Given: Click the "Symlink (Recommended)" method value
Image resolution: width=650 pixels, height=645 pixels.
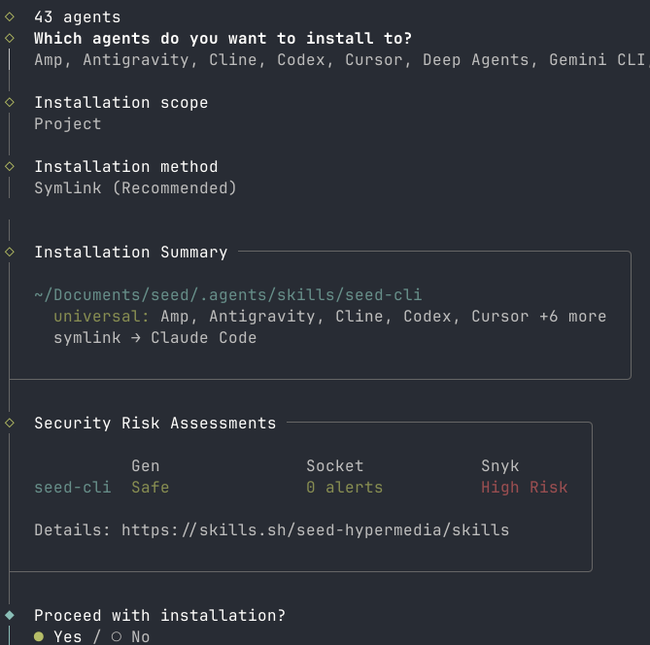Looking at the screenshot, I should tap(135, 188).
